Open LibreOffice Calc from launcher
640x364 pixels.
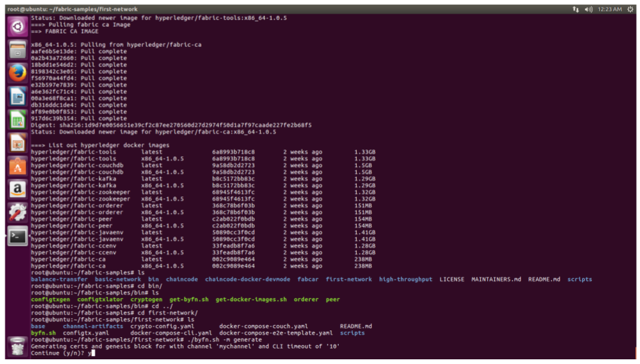[17, 120]
